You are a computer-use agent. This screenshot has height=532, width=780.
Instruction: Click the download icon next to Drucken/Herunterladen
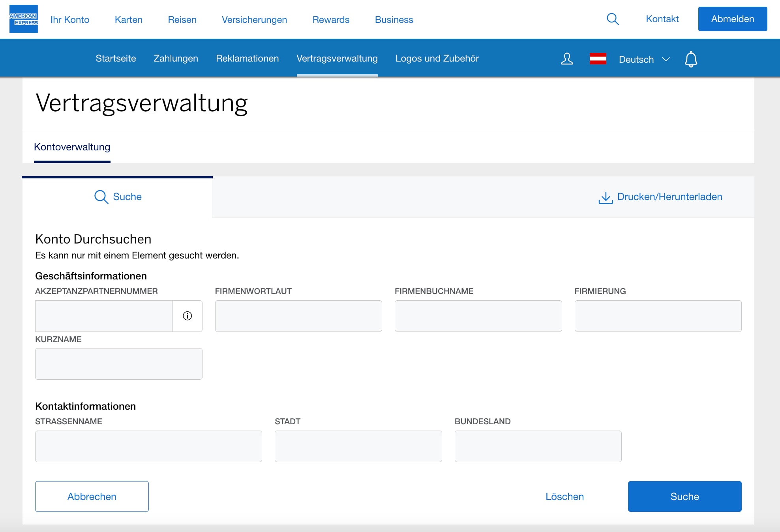click(x=605, y=197)
